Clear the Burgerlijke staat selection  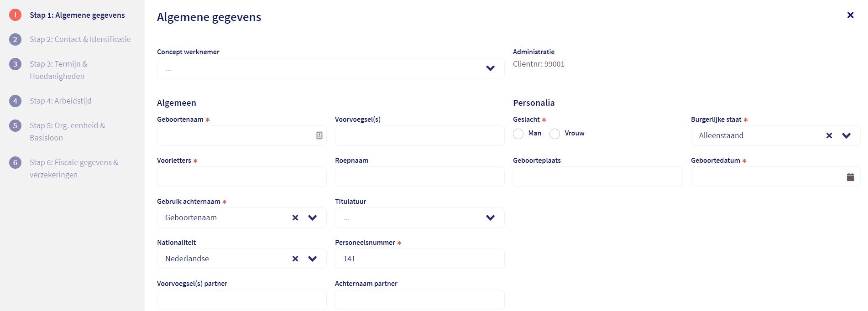[829, 135]
